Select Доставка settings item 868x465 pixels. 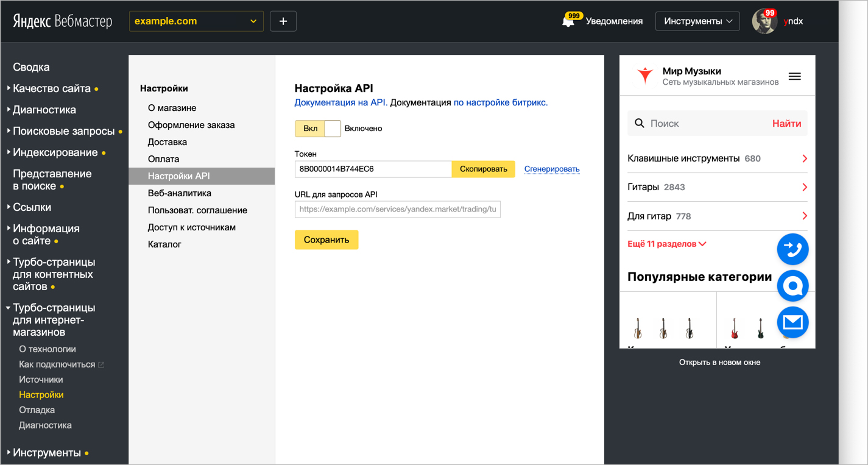(168, 142)
